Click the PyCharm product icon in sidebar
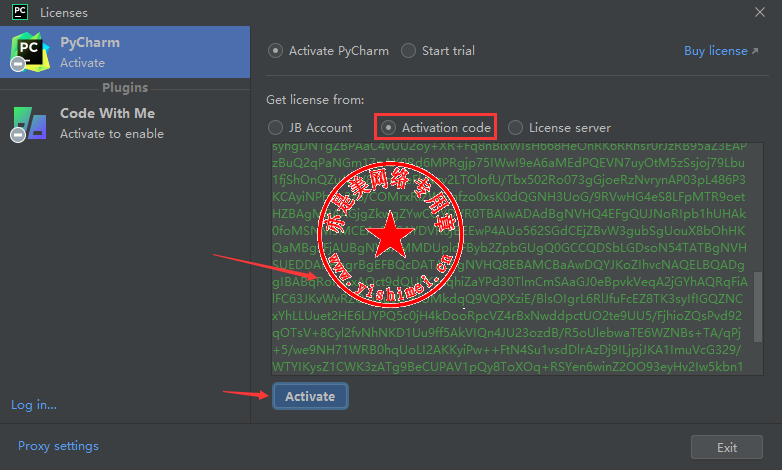The image size is (782, 470). tap(30, 52)
